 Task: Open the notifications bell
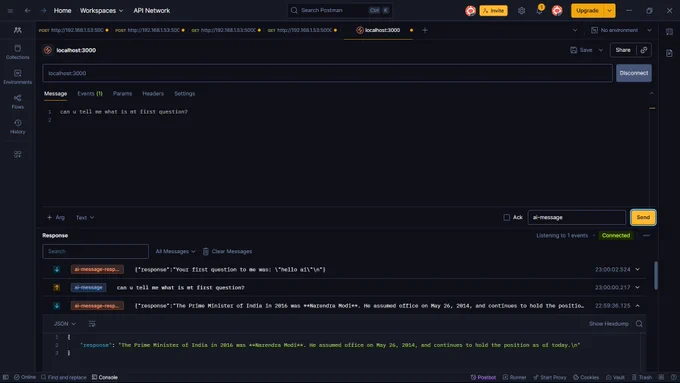point(539,10)
